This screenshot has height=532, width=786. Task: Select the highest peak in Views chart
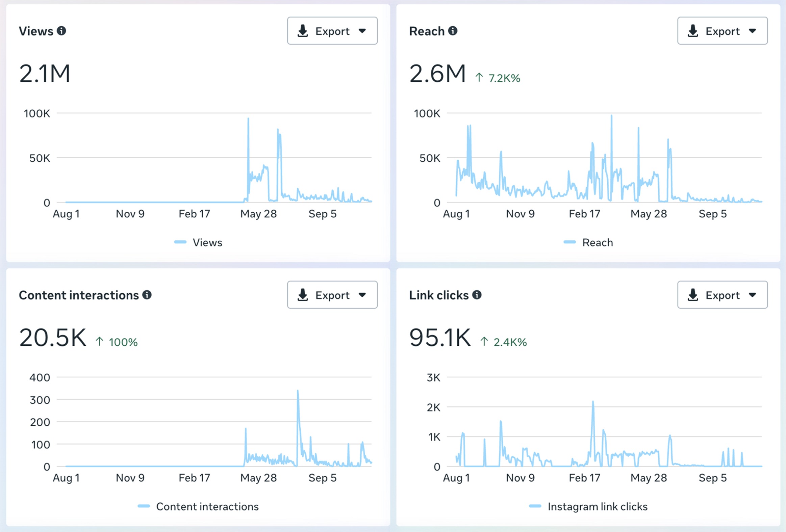(248, 119)
